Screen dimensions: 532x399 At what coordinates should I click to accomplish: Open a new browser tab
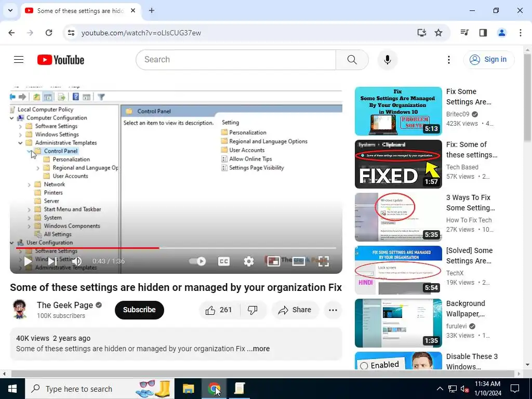(152, 10)
